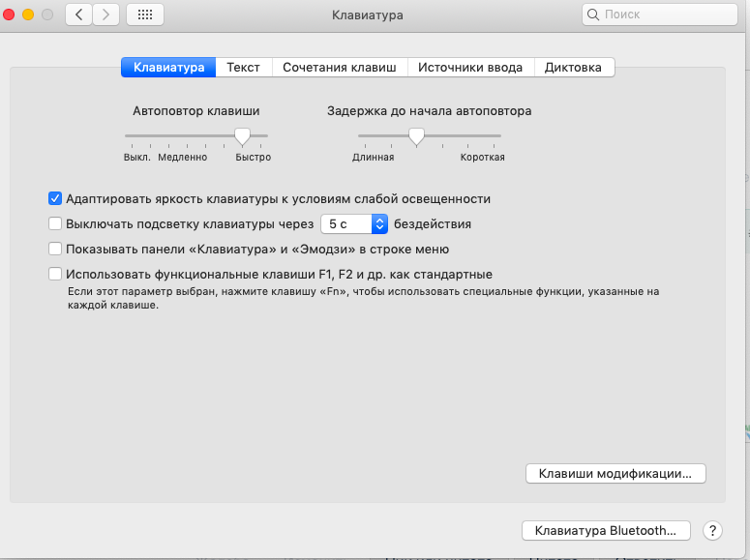Switch to Источники ввода tab
Viewport: 750px width, 560px height.
tap(470, 68)
